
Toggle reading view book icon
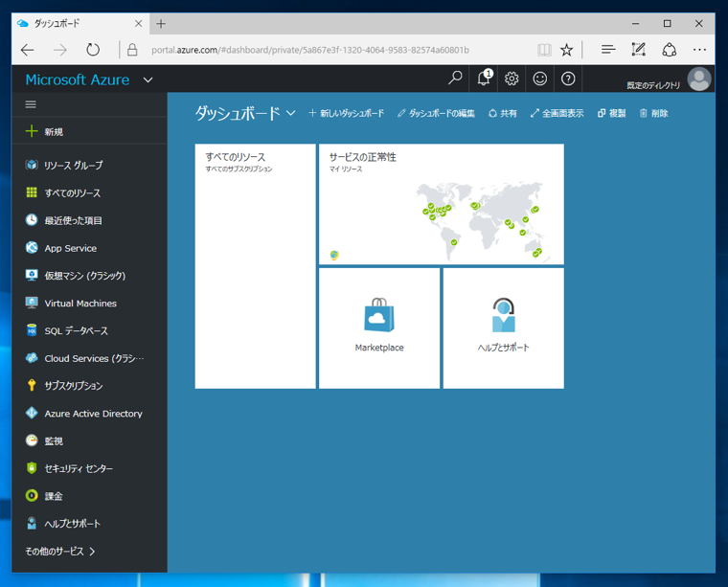tap(544, 50)
